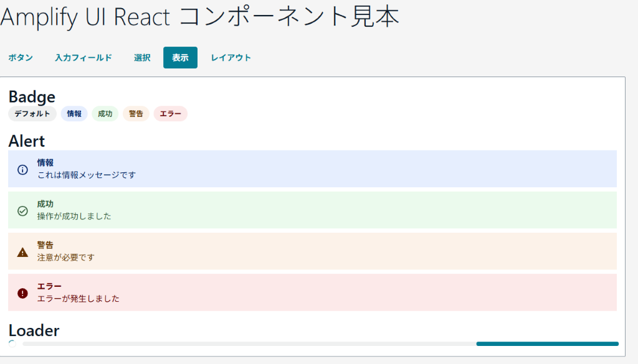Click the error exclamation icon in エラー alert

point(22,292)
